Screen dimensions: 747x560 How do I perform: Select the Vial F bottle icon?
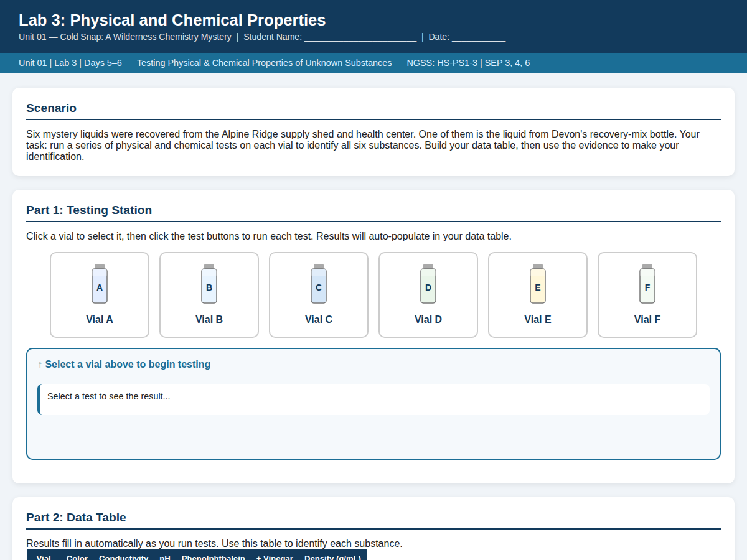647,284
